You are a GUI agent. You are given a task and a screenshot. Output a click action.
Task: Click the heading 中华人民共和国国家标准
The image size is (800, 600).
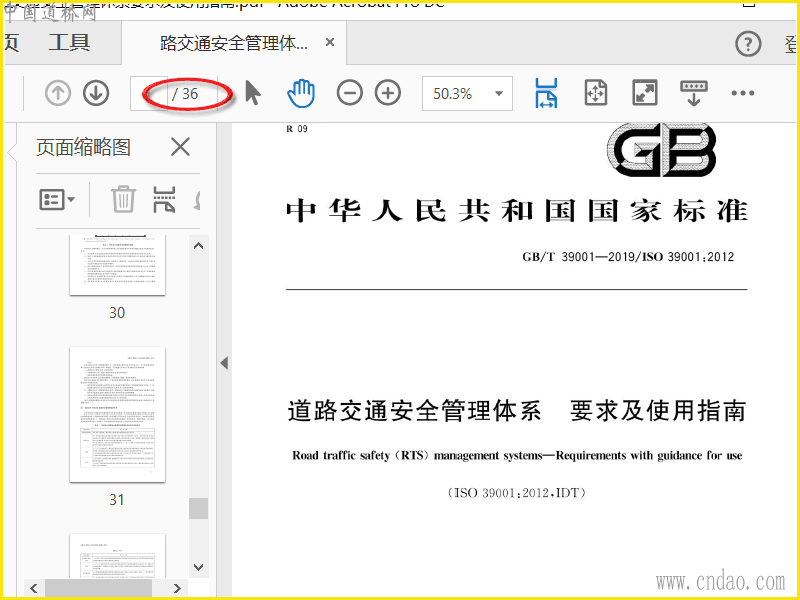click(517, 211)
